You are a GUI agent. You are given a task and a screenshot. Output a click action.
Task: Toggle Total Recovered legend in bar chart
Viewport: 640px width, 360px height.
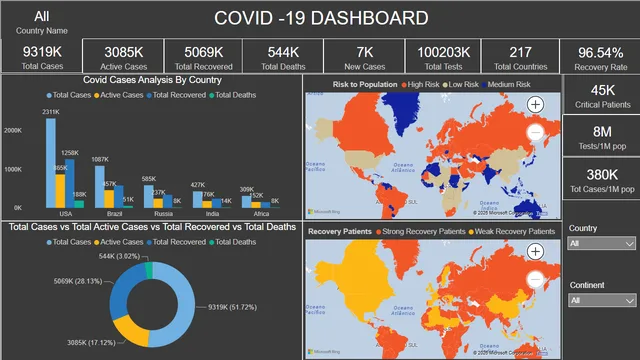point(176,95)
